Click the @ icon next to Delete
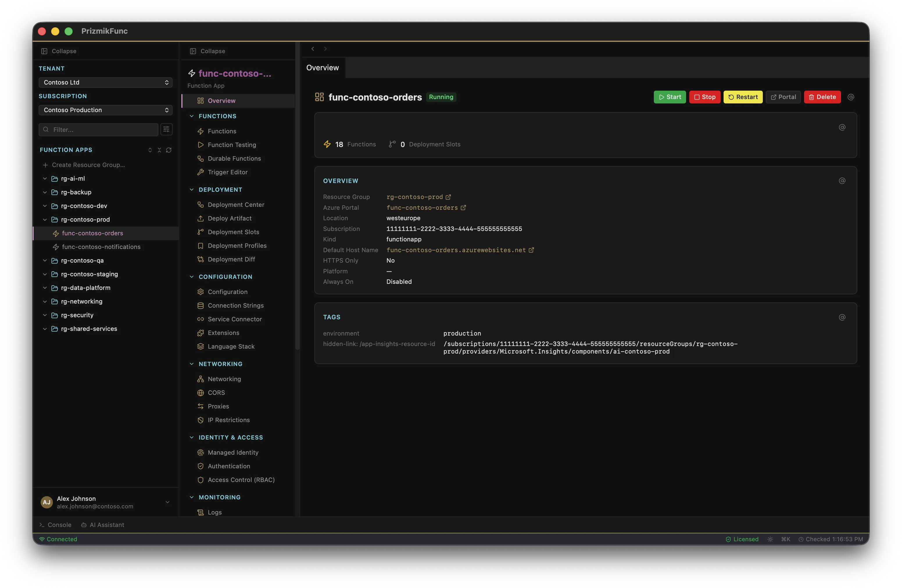902x588 pixels. tap(851, 97)
